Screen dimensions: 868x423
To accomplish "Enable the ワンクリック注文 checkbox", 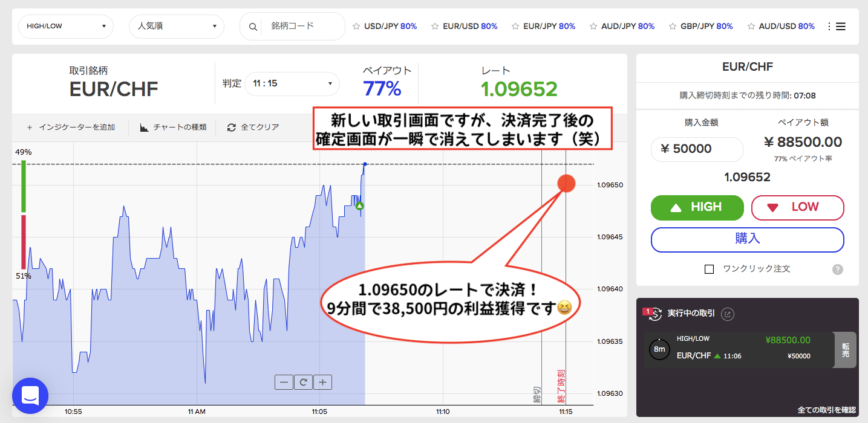I will coord(710,269).
